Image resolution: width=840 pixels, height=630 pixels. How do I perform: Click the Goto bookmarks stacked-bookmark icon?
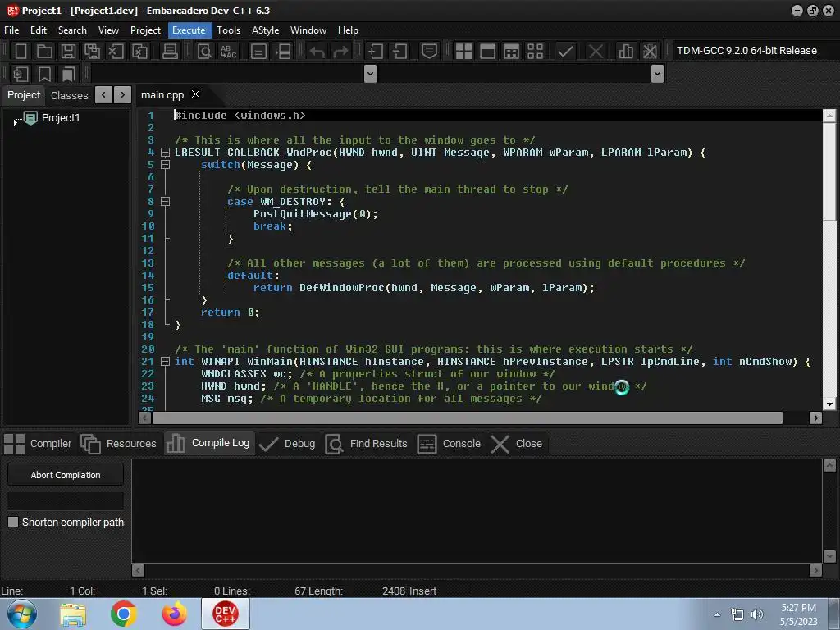pyautogui.click(x=69, y=74)
